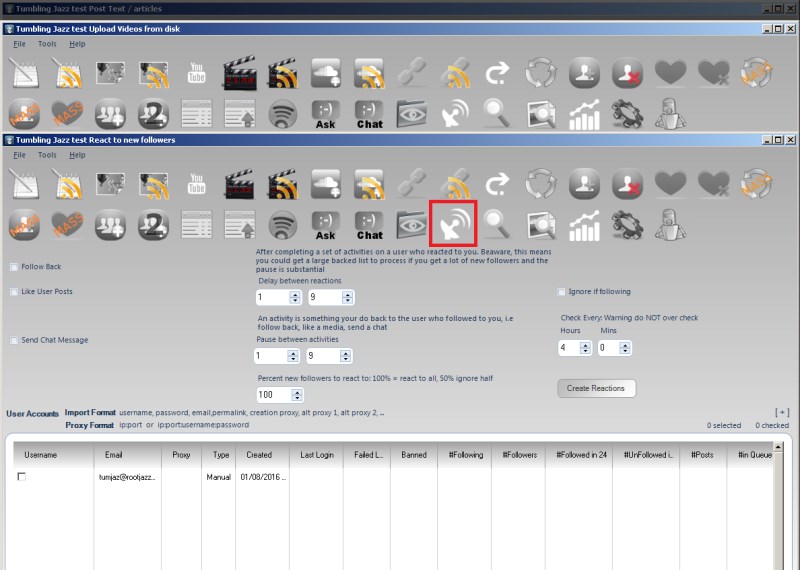The image size is (800, 570).
Task: Click Ask icon in Upload Videos window
Action: point(326,114)
